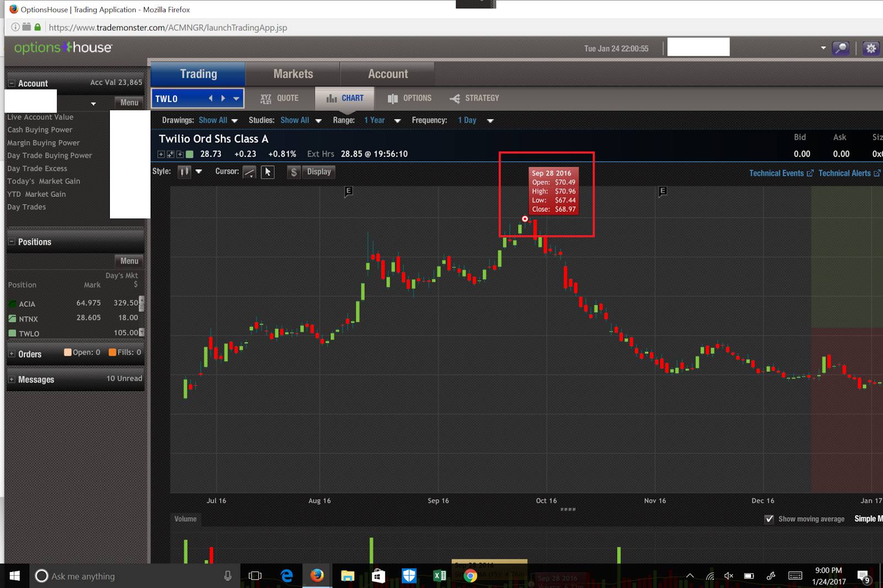Click the 10 Unread messages count
The image size is (883, 588).
(x=124, y=378)
